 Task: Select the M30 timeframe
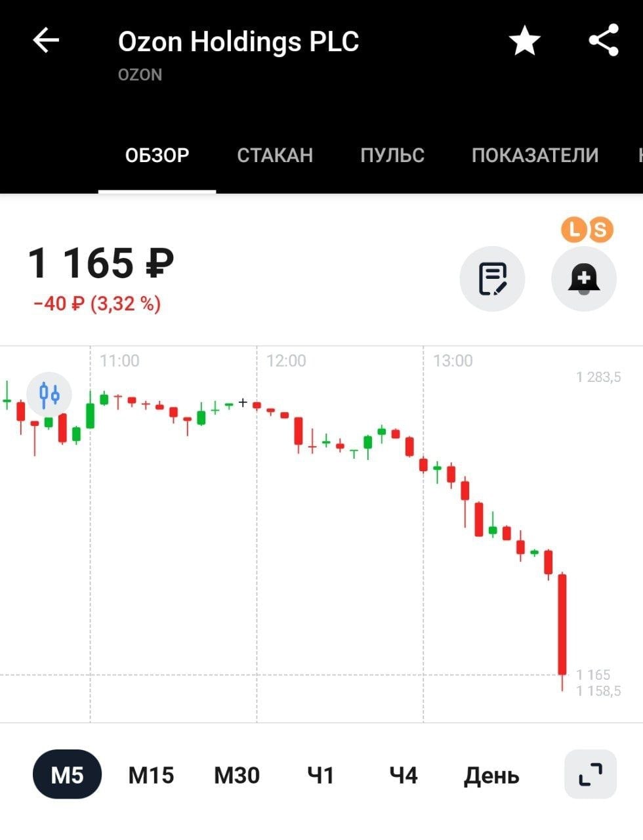237,775
